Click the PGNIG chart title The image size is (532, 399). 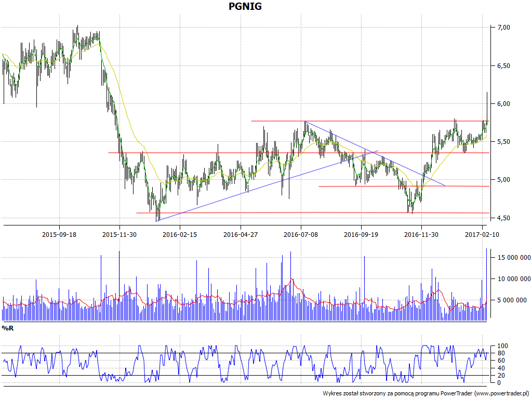(245, 6)
